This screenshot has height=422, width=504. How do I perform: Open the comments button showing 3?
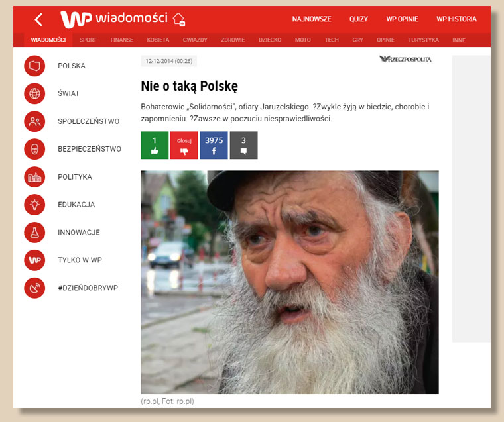[x=243, y=145]
